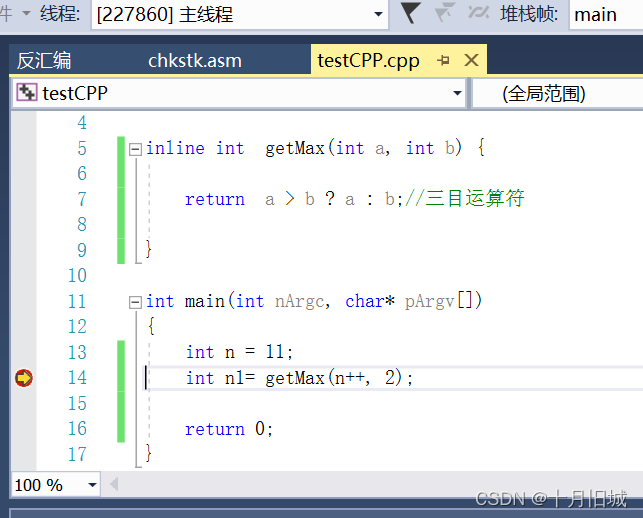Pin the testCPP.cpp tab
The image size is (643, 518).
pyautogui.click(x=443, y=61)
